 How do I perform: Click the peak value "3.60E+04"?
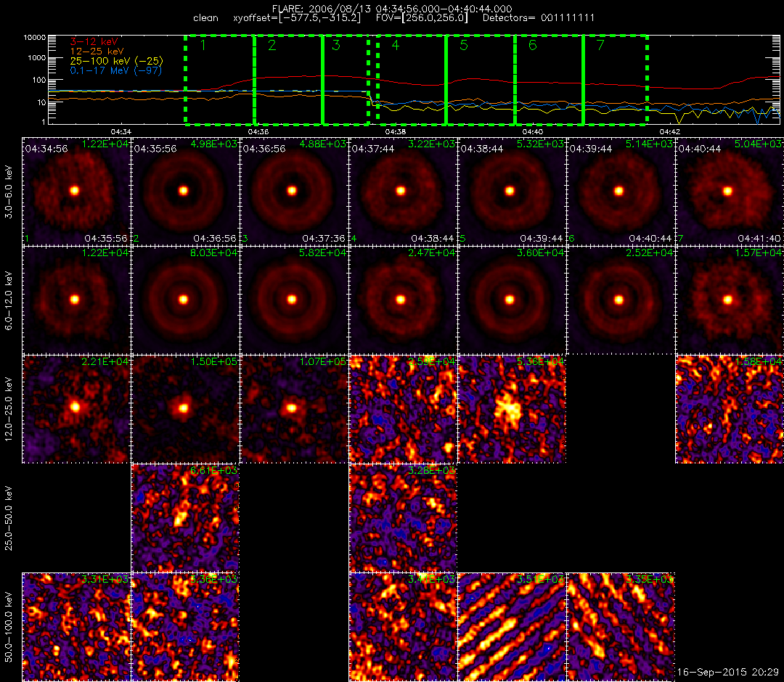pos(540,252)
